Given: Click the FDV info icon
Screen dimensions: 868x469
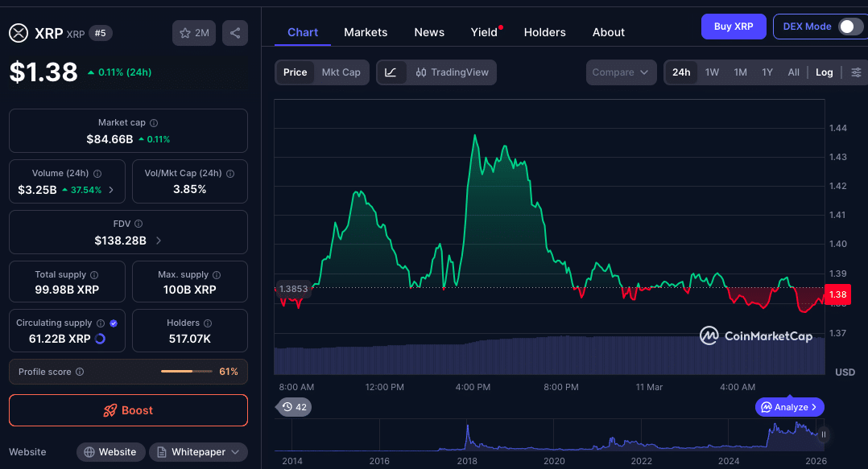Looking at the screenshot, I should click(x=138, y=224).
